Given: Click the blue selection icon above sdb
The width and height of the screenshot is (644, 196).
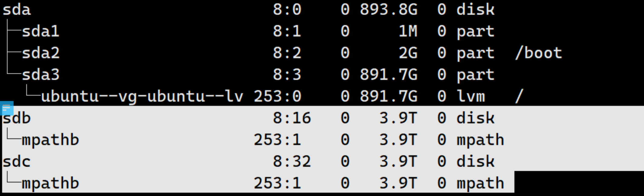Looking at the screenshot, I should coord(7,108).
